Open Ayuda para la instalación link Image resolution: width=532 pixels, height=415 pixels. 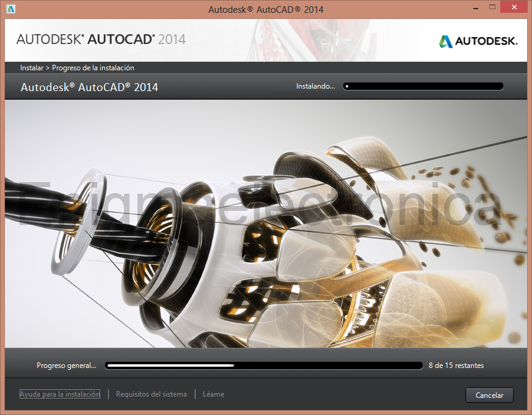(x=60, y=394)
